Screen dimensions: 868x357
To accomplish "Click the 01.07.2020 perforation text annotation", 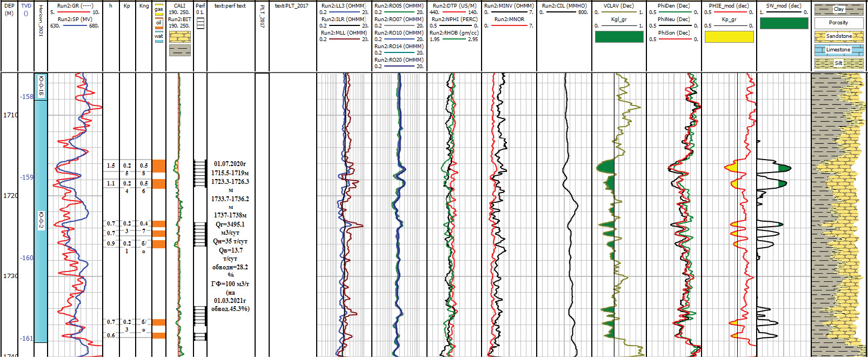I will click(230, 164).
